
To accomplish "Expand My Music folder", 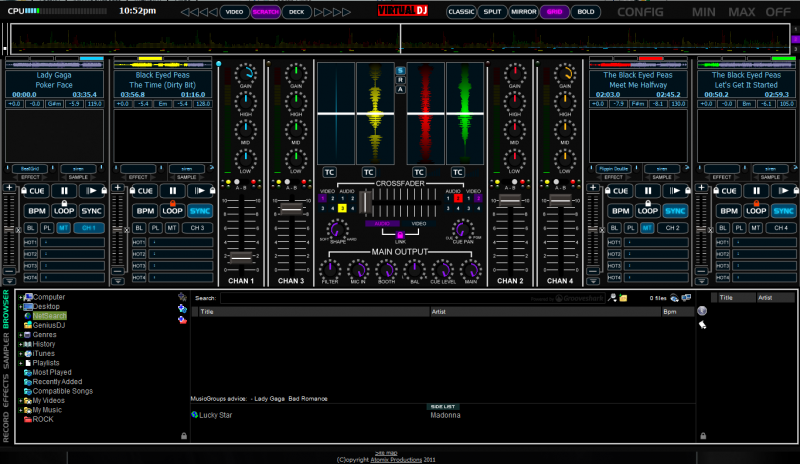I will tap(20, 410).
